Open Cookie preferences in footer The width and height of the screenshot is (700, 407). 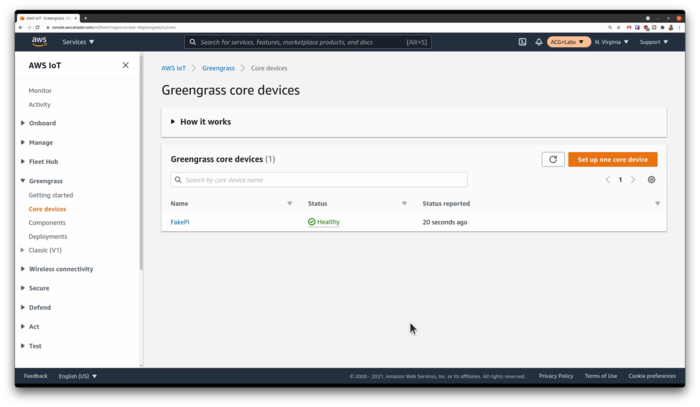pyautogui.click(x=652, y=376)
